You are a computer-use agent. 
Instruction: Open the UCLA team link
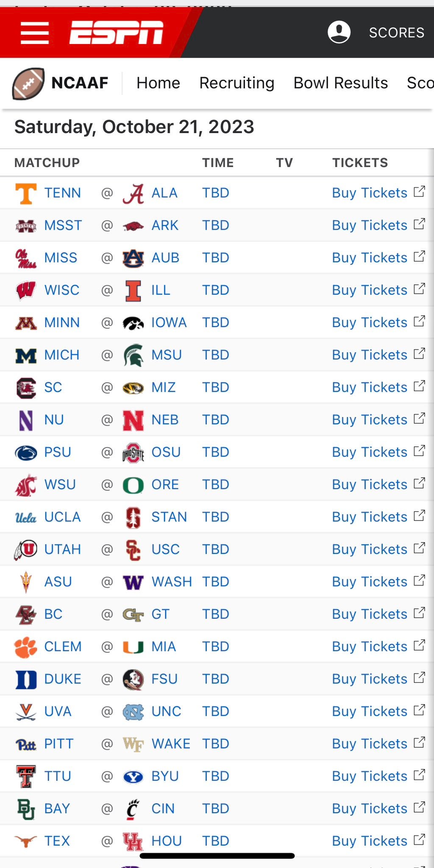(62, 517)
